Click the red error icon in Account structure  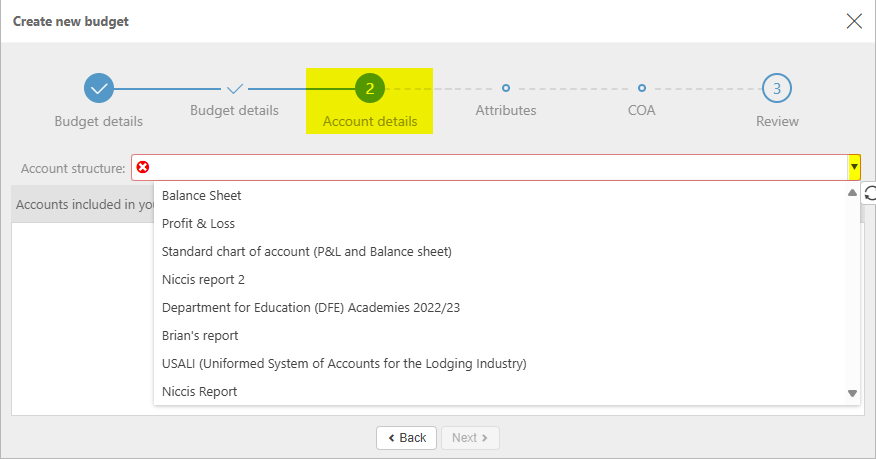[x=143, y=167]
